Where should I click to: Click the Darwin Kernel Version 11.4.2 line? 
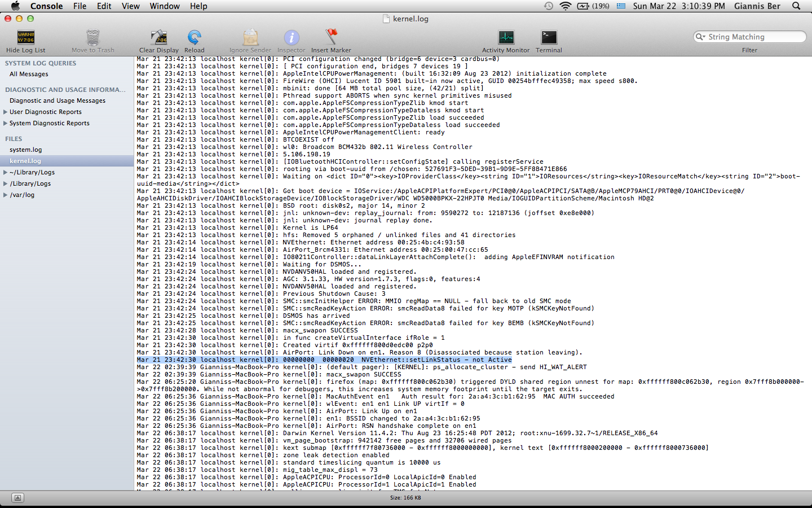pos(397,433)
